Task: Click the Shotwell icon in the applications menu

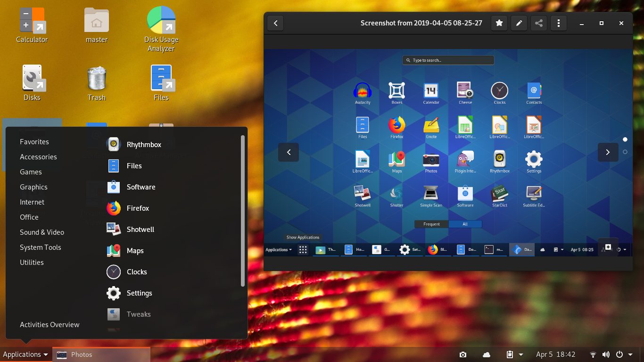Action: 113,229
